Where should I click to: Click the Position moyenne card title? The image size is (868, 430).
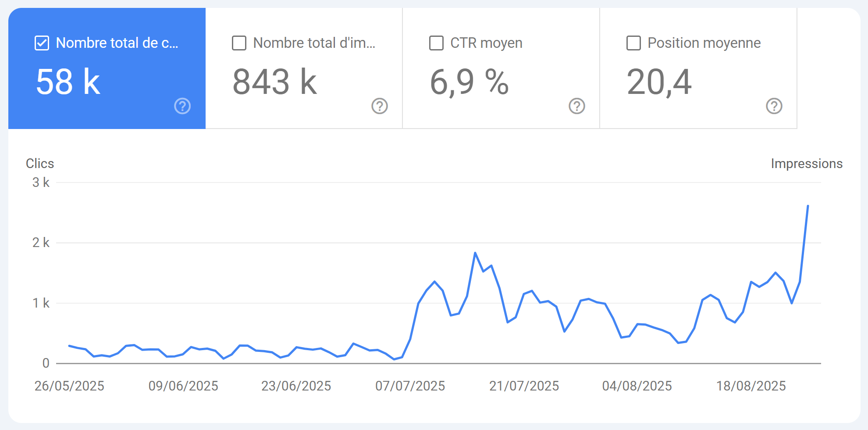tap(704, 43)
